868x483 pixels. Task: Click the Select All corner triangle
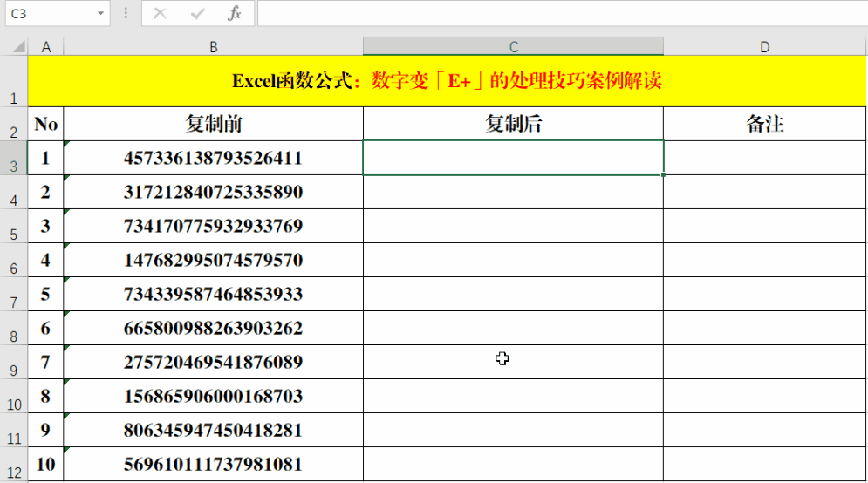pyautogui.click(x=18, y=46)
